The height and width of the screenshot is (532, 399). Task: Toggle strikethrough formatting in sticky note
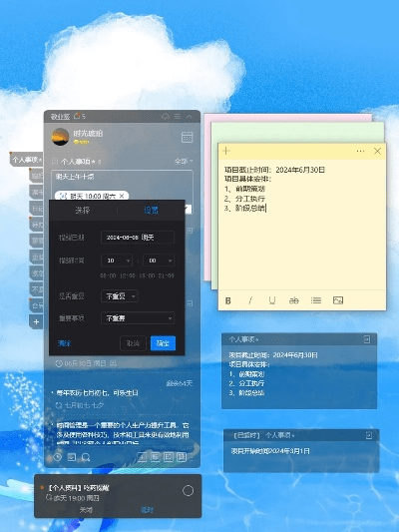pos(294,300)
